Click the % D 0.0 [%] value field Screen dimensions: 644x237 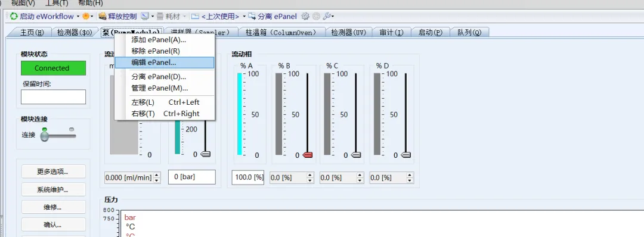(388, 177)
